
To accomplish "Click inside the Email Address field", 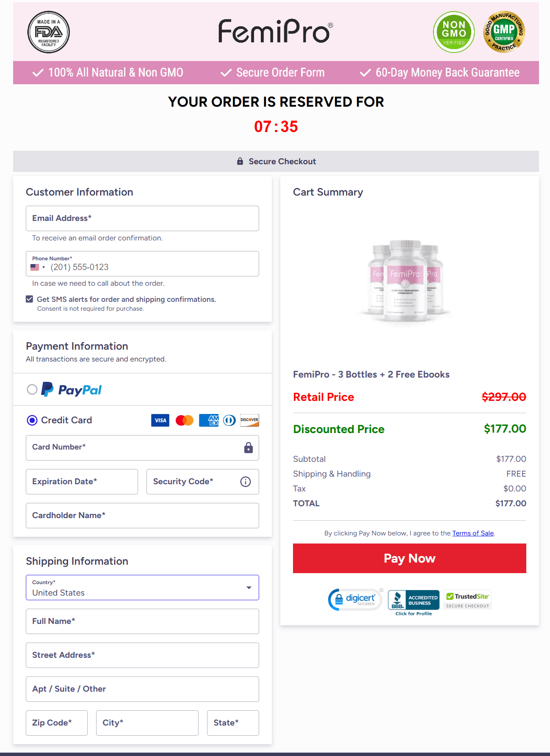I will pyautogui.click(x=142, y=218).
